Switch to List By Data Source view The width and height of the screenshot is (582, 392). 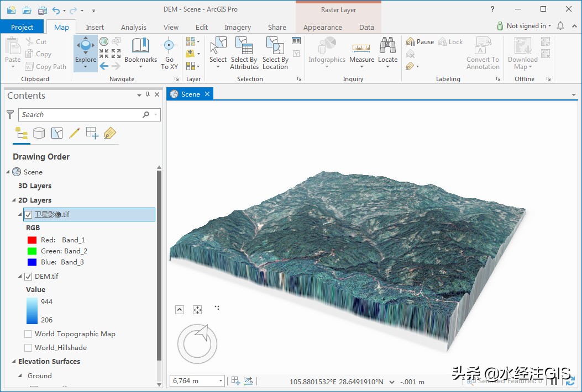(39, 133)
